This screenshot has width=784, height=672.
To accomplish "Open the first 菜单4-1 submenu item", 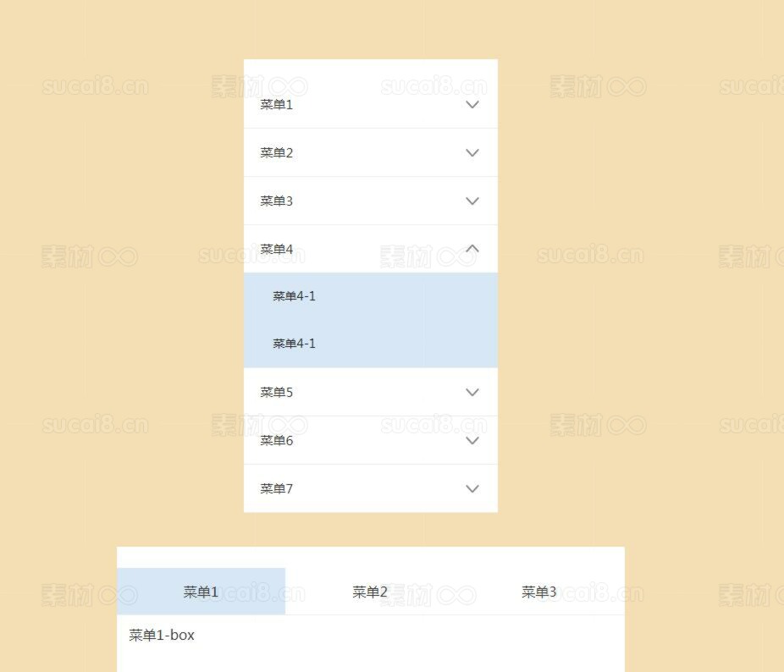I will coord(294,296).
